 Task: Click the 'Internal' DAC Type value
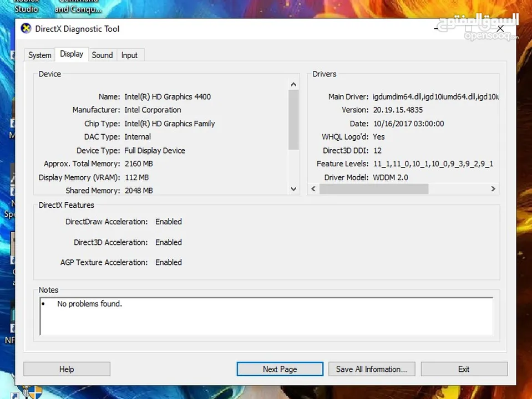click(x=138, y=137)
